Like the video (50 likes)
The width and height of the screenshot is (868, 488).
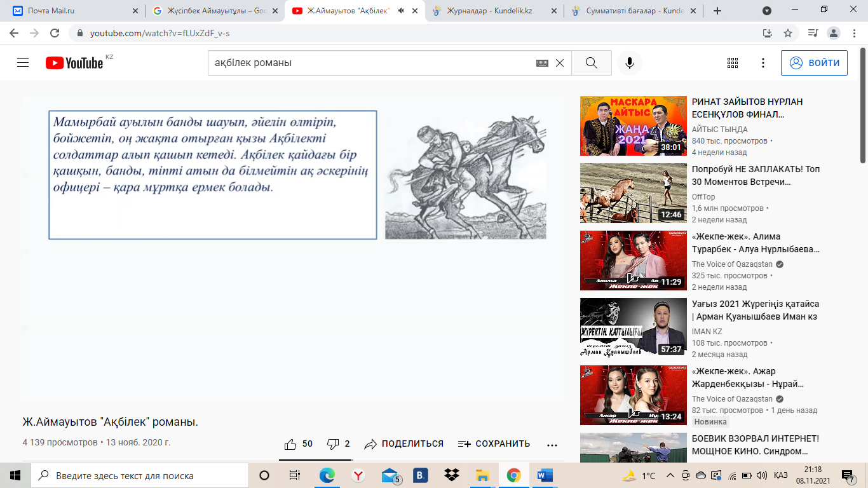click(299, 444)
